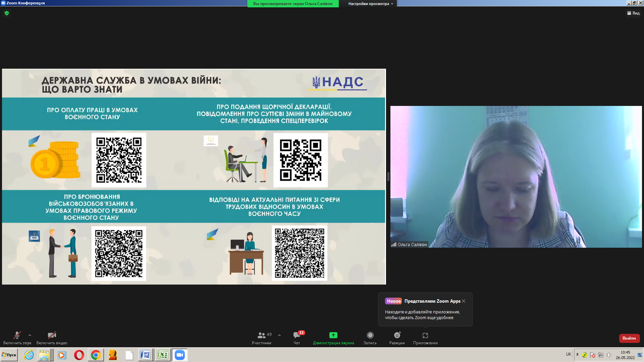This screenshot has width=644, height=362.
Task: Open Настройки просмотра view options dropdown
Action: coord(371,4)
